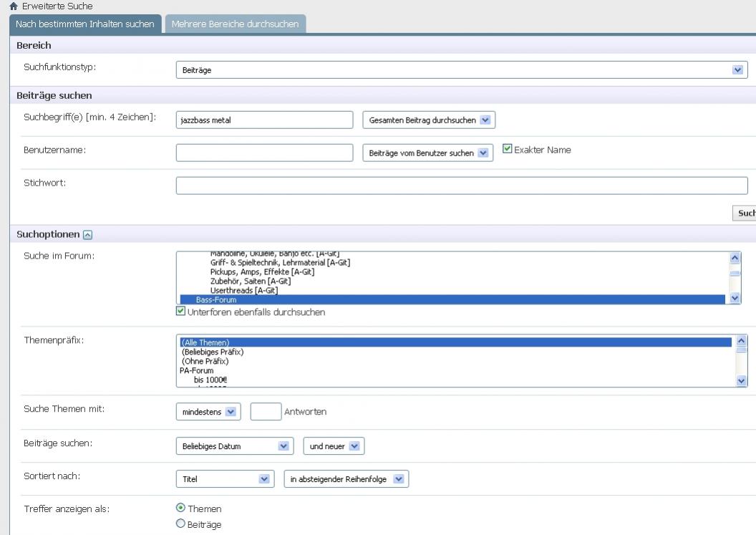The image size is (756, 535).
Task: Select the highlighted Bass-Forum entry
Action: [452, 299]
